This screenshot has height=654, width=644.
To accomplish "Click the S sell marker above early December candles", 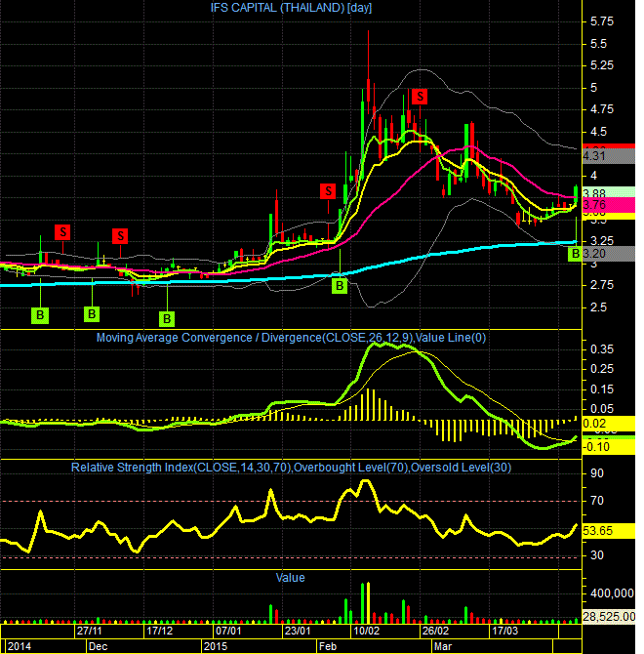I will tap(120, 236).
